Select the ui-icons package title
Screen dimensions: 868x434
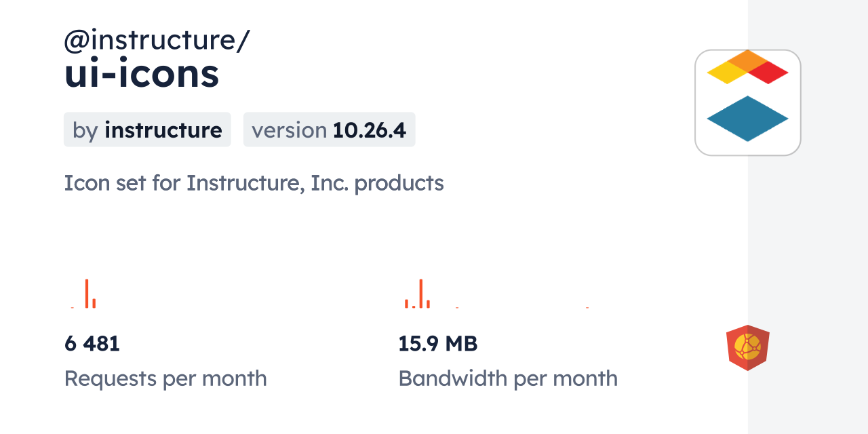point(142,74)
